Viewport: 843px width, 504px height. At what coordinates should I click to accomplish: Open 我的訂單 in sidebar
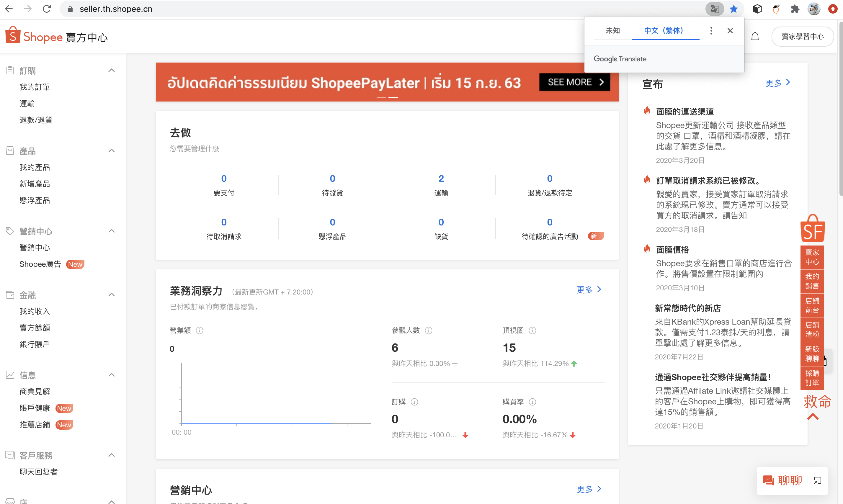[35, 87]
